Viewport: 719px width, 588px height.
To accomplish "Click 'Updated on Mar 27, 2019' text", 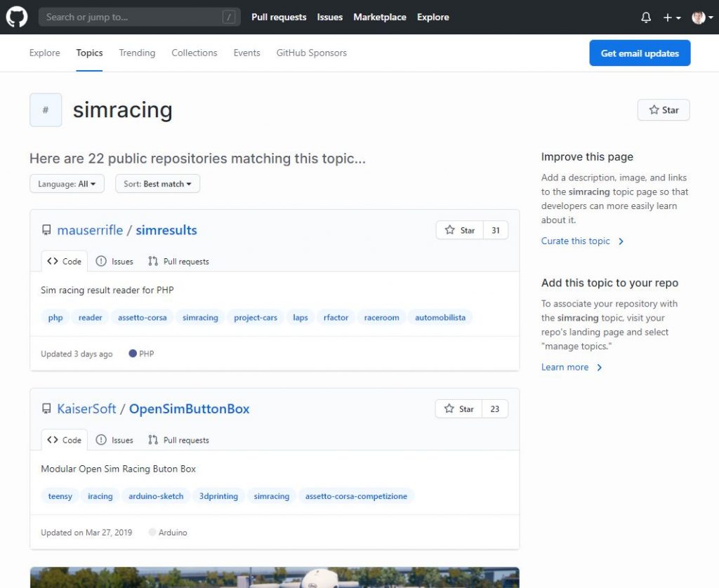I will [86, 533].
